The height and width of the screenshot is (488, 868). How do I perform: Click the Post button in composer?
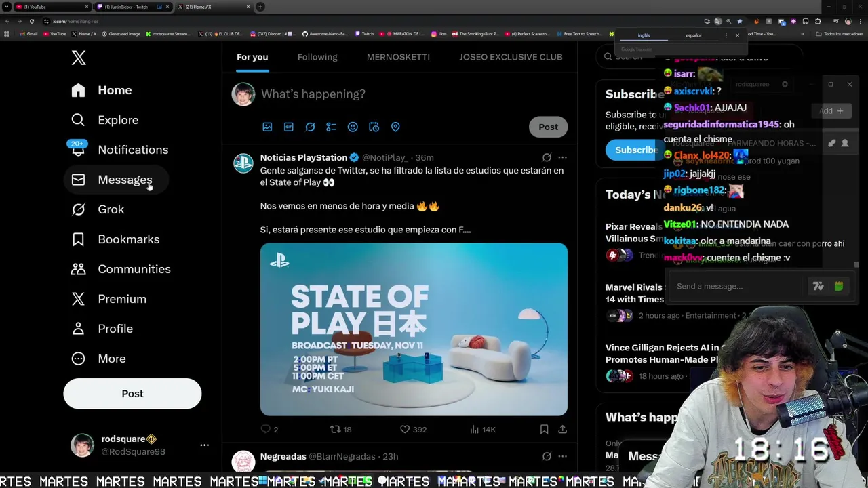click(x=548, y=127)
